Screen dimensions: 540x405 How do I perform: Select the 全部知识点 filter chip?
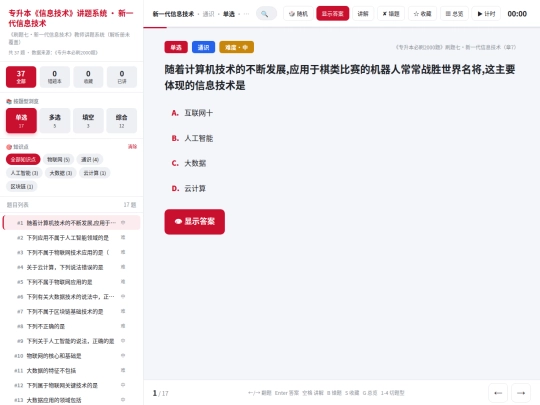click(23, 159)
